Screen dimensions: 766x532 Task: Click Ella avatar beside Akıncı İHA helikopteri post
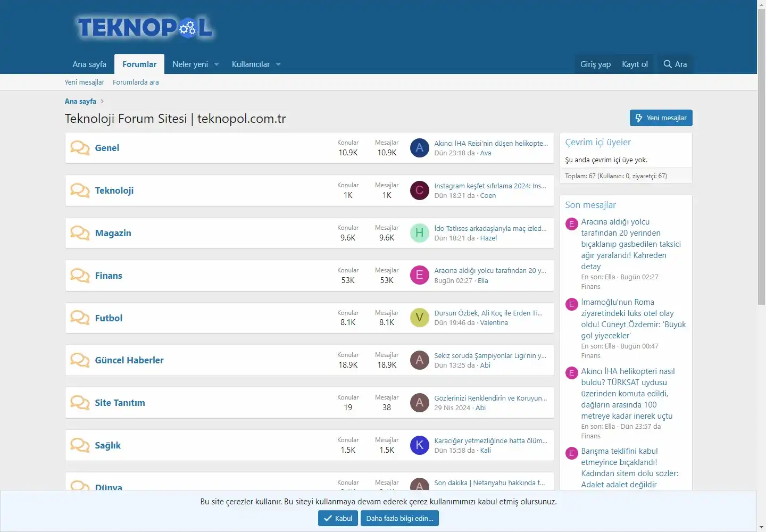tap(571, 373)
